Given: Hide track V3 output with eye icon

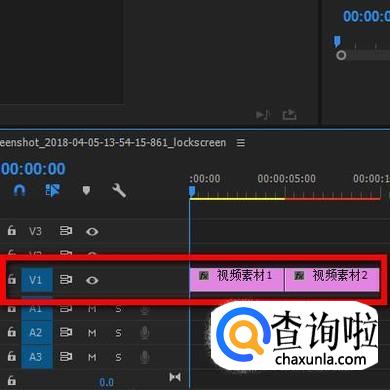Looking at the screenshot, I should tap(92, 231).
